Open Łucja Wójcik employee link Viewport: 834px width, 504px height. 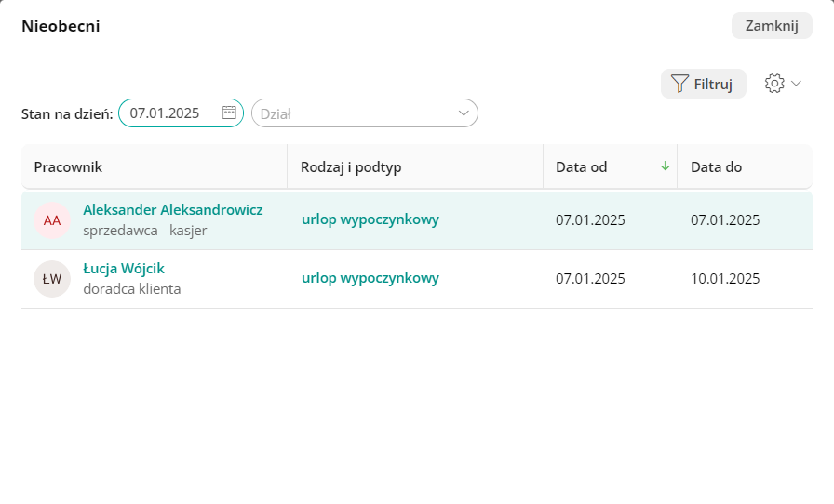coord(124,269)
